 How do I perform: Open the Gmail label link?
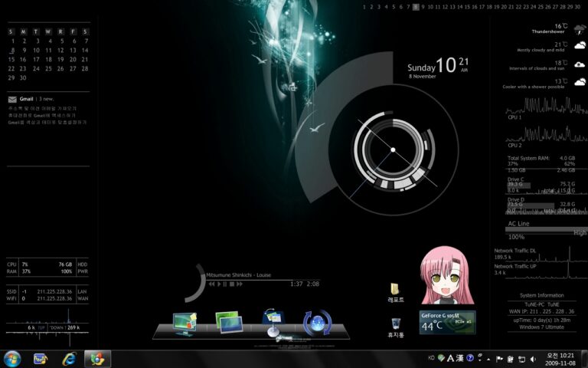coord(26,99)
